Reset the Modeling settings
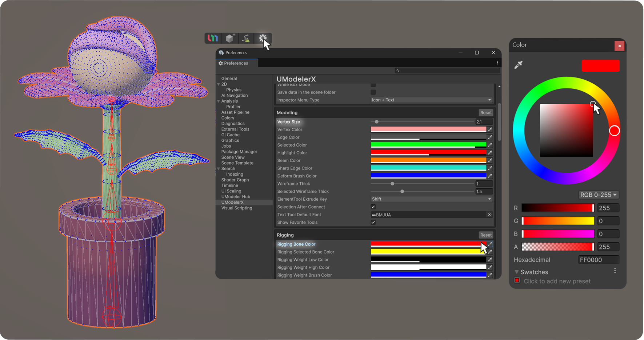 486,113
